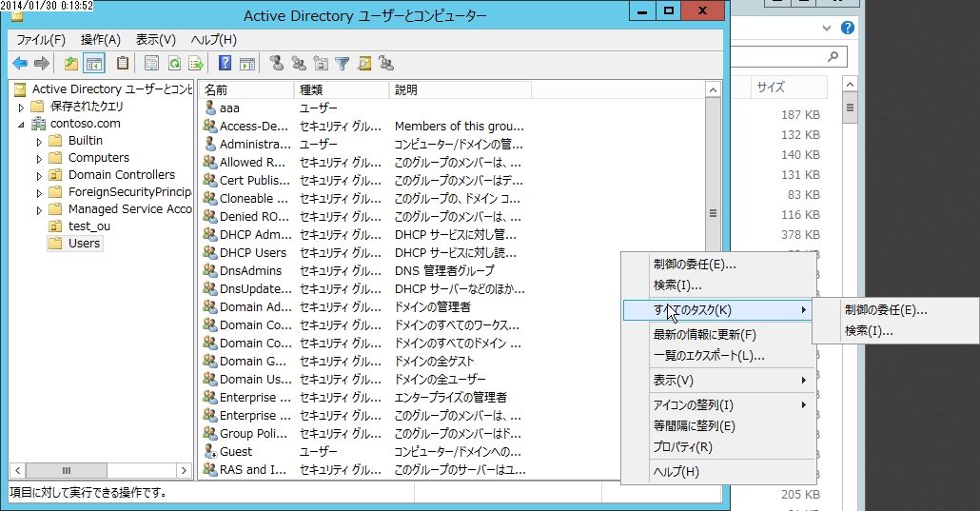The image size is (980, 511).
Task: Open Properties toolbar icon
Action: pyautogui.click(x=151, y=63)
